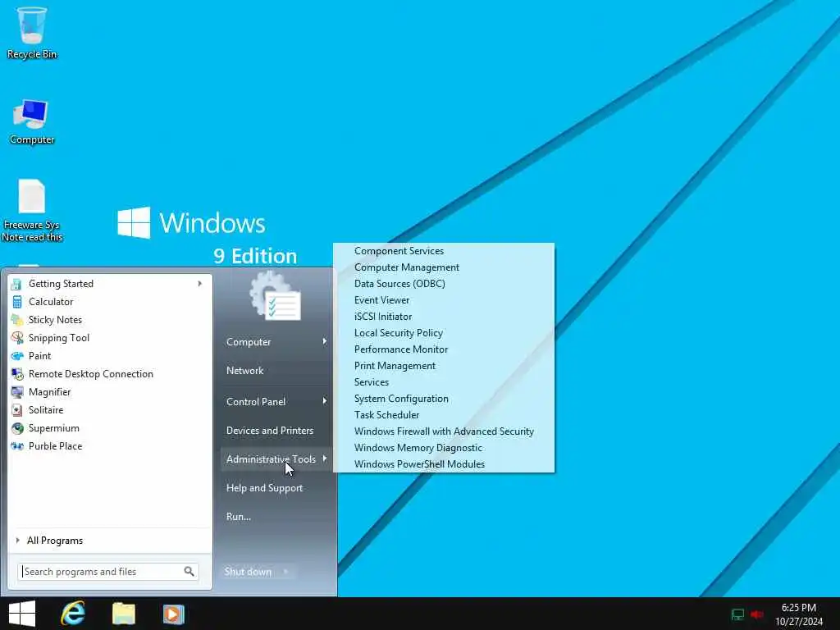This screenshot has height=630, width=840.
Task: Click the network tray icon
Action: [x=737, y=614]
